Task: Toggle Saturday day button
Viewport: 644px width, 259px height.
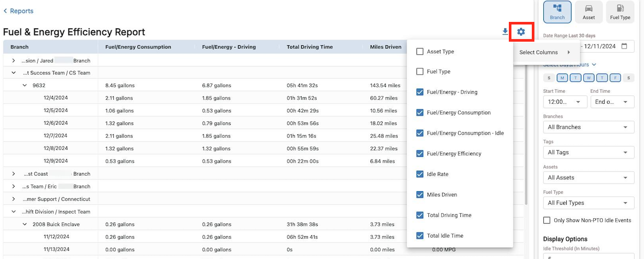Action: point(629,78)
